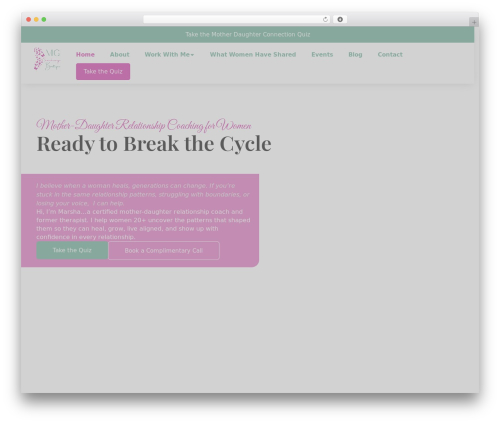Screen dimensions: 500x423
Task: Open the Blog page
Action: (x=355, y=54)
